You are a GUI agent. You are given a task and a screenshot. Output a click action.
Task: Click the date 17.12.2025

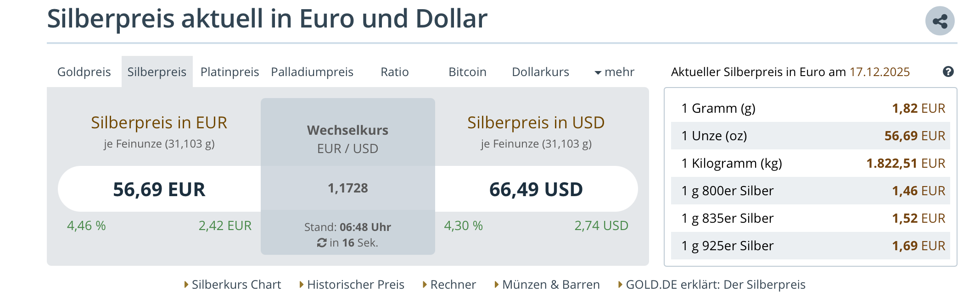pos(879,72)
